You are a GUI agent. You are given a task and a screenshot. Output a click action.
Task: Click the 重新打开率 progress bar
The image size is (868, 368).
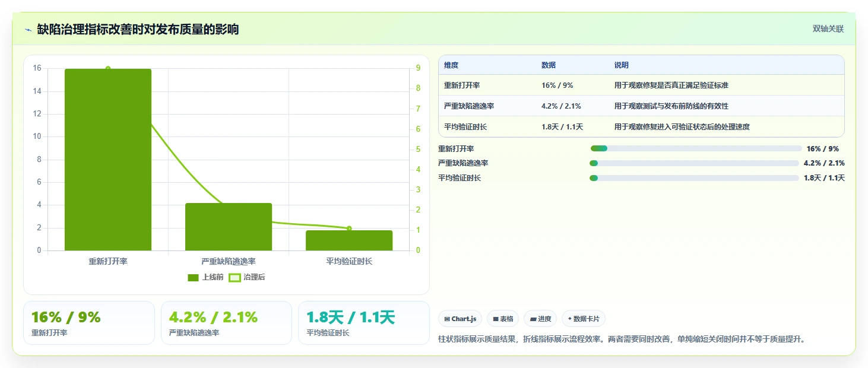(696, 148)
